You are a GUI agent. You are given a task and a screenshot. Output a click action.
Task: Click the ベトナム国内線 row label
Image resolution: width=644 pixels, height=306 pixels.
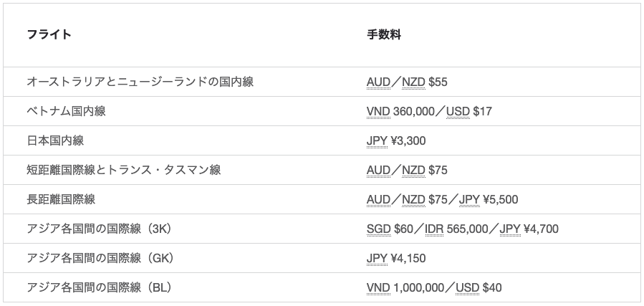(x=67, y=111)
